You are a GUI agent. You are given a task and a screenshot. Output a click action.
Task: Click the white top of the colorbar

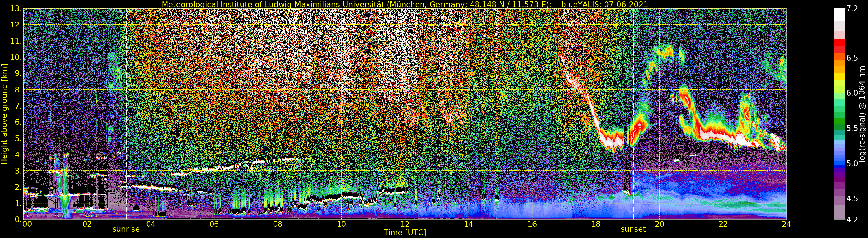click(x=839, y=15)
